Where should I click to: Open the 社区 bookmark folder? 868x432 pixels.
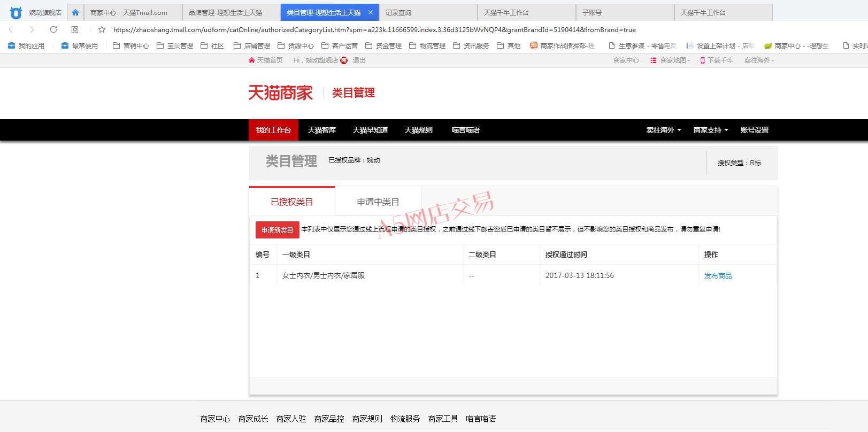(212, 45)
